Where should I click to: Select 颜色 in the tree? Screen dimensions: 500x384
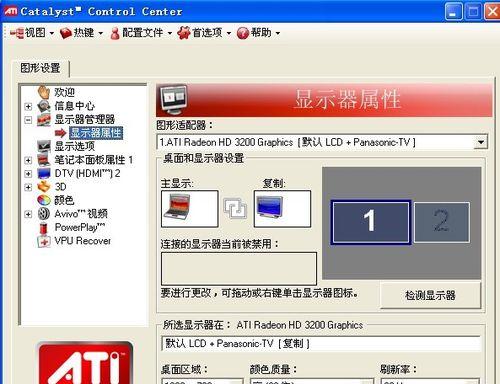[x=64, y=200]
